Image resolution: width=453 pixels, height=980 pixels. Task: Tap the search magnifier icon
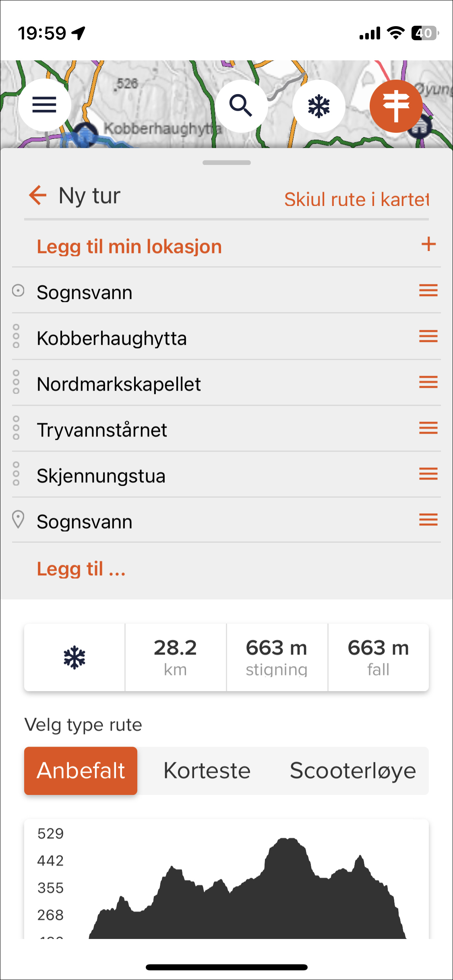pos(241,106)
